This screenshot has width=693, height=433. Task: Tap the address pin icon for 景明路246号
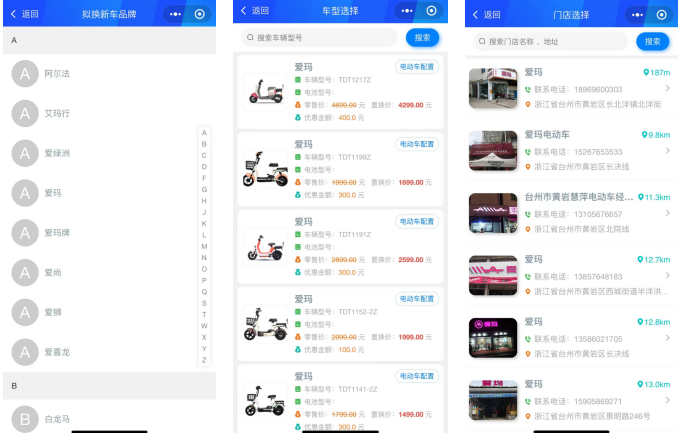click(x=528, y=416)
